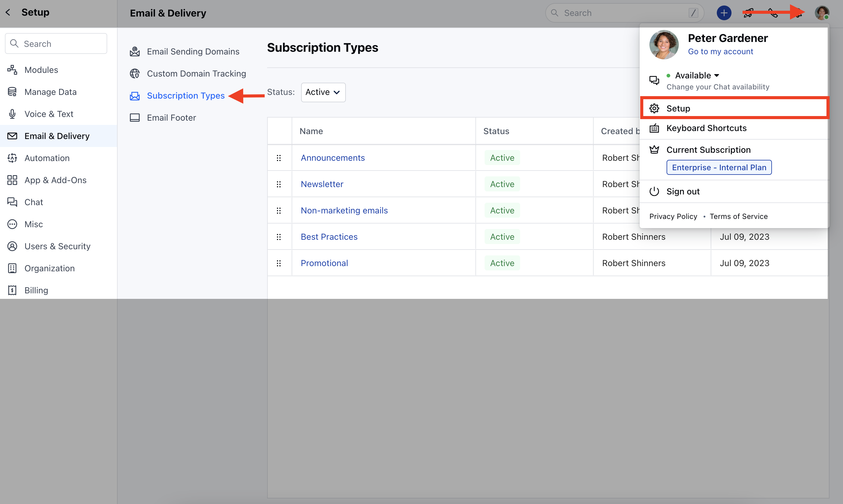Open Users & Security in sidebar
The height and width of the screenshot is (504, 843).
[x=57, y=246]
